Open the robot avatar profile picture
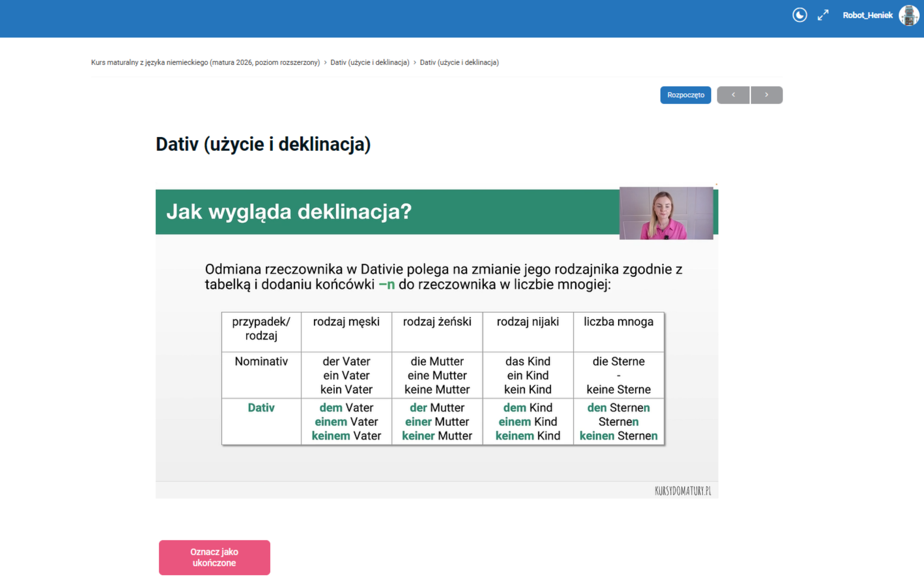 pos(909,16)
